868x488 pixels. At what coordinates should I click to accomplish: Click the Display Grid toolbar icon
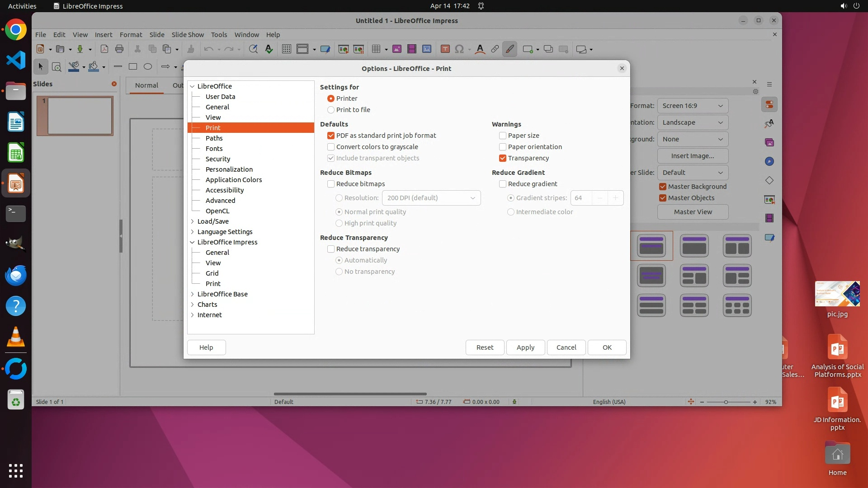[287, 49]
